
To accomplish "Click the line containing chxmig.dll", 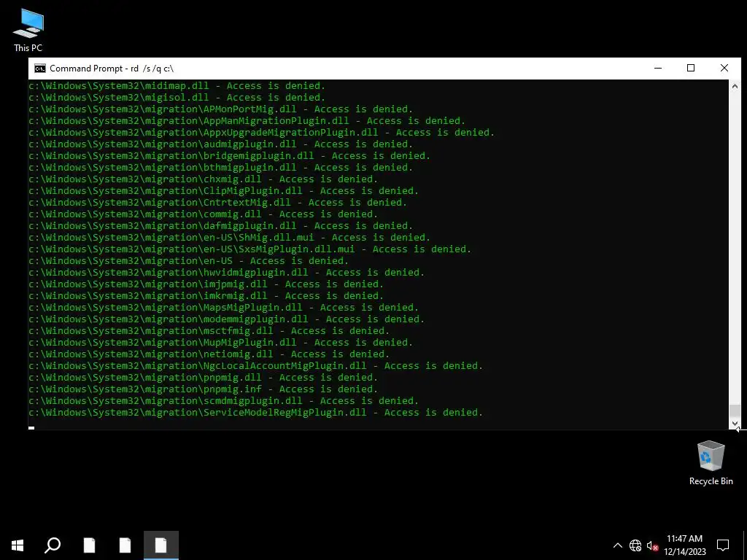I will point(203,179).
